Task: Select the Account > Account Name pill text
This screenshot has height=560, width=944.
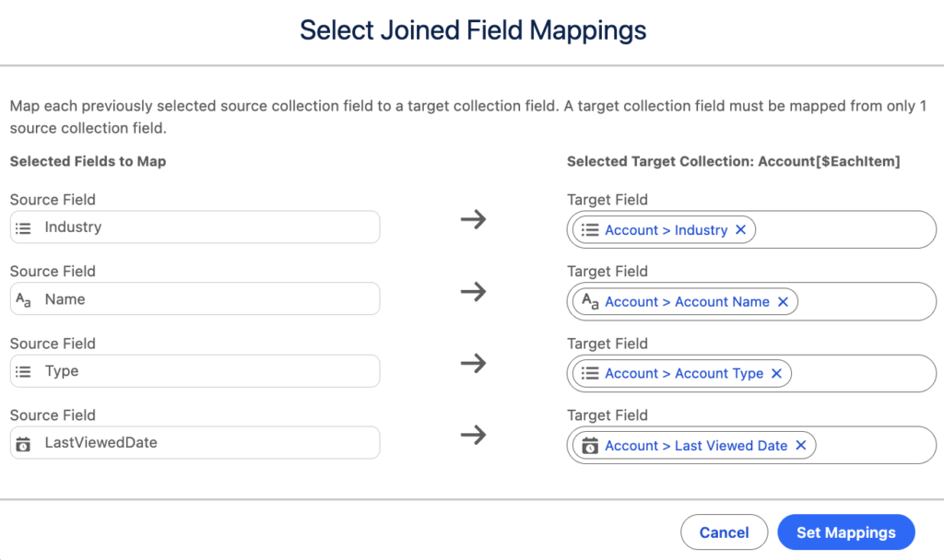Action: (x=687, y=301)
